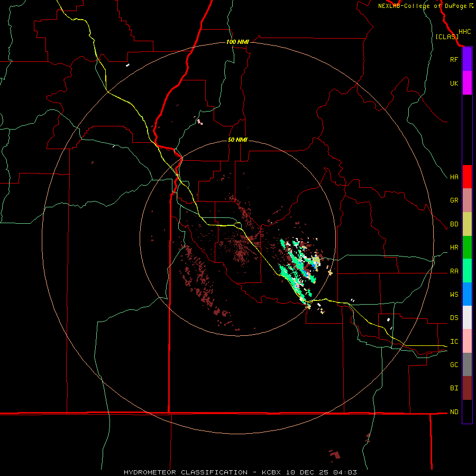
Task: Click the WS legend label
Action: 454,294
